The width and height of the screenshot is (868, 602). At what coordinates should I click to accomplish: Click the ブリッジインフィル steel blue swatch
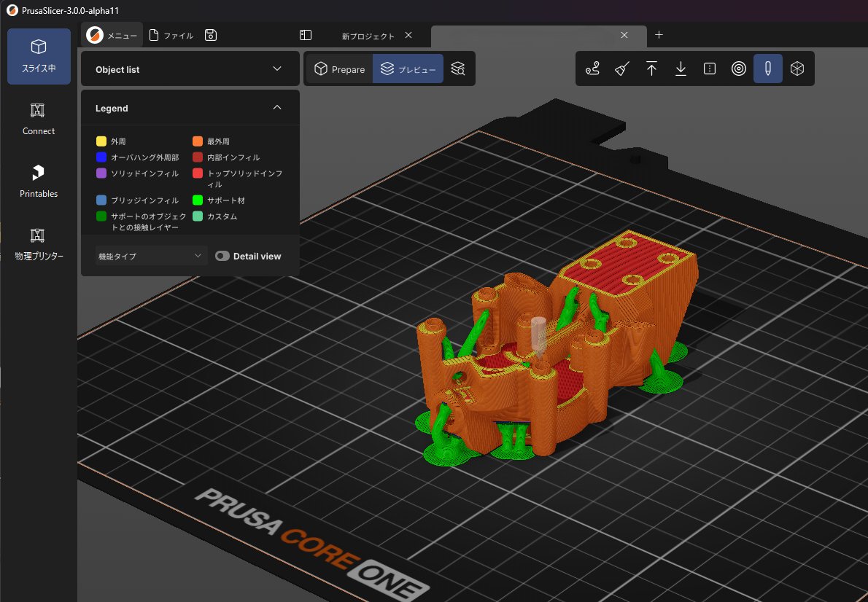pyautogui.click(x=101, y=200)
